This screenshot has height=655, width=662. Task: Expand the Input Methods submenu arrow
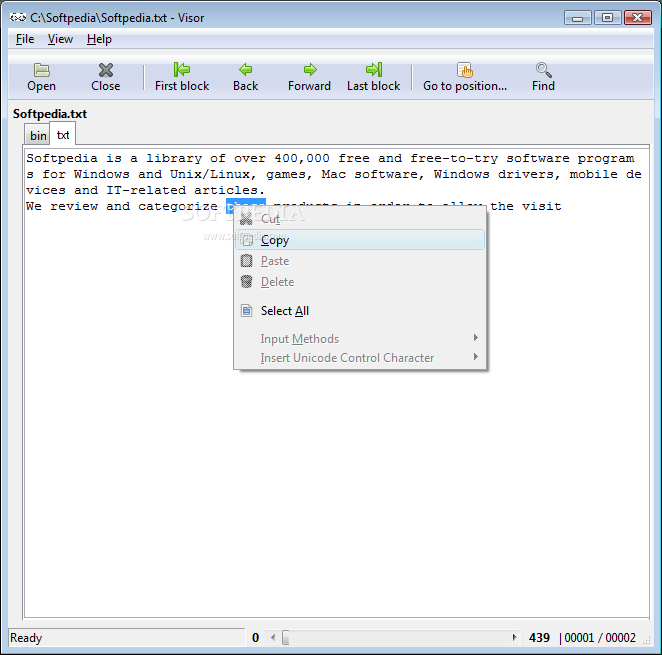coord(476,338)
